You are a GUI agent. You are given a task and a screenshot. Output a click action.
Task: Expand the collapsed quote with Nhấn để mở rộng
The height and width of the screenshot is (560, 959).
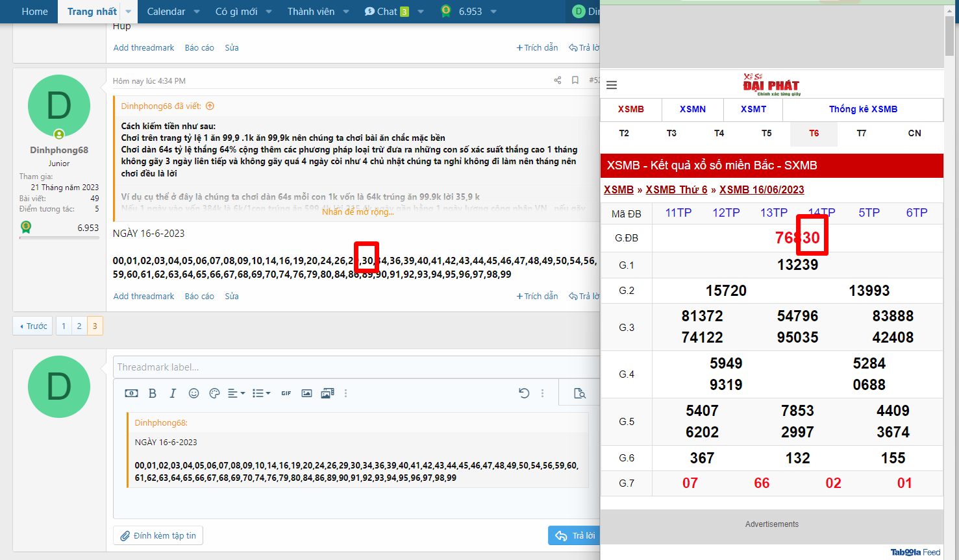click(x=358, y=212)
